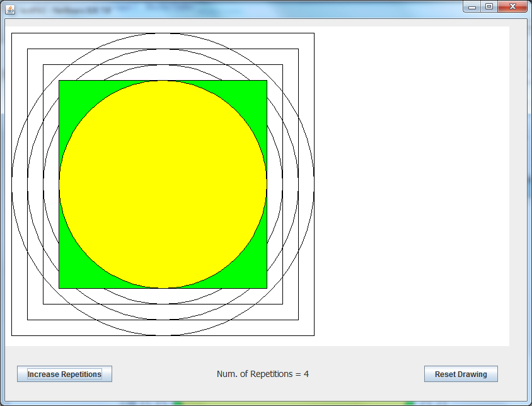
Task: Close the window with the red X
Action: (512, 6)
